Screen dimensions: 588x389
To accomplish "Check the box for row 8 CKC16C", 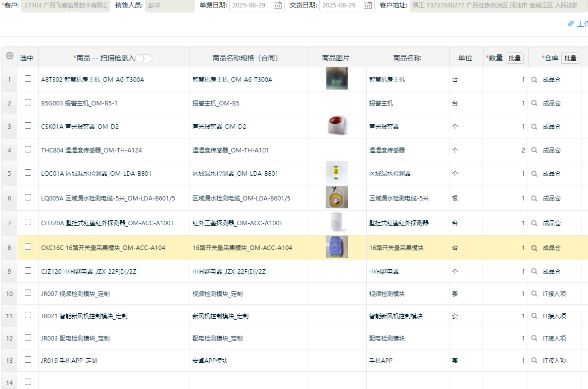I will [28, 246].
